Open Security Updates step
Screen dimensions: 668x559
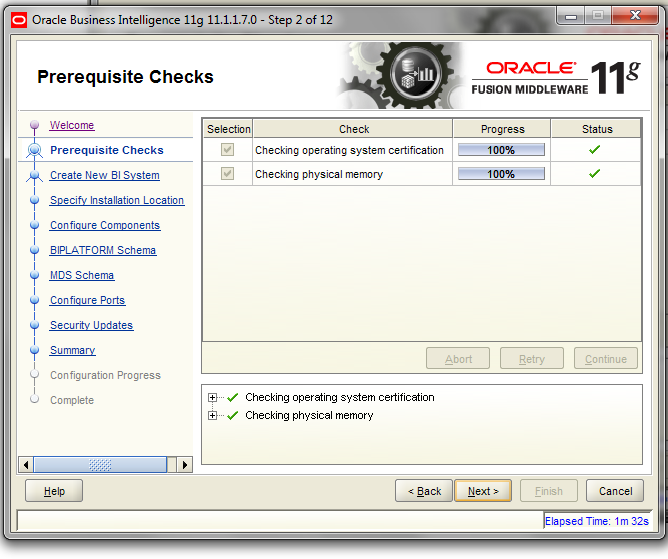click(92, 325)
